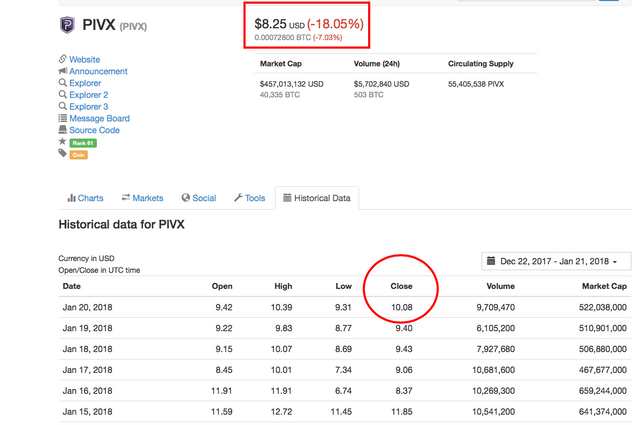The height and width of the screenshot is (425, 640).
Task: Click the (-18.05%) price change
Action: (335, 24)
